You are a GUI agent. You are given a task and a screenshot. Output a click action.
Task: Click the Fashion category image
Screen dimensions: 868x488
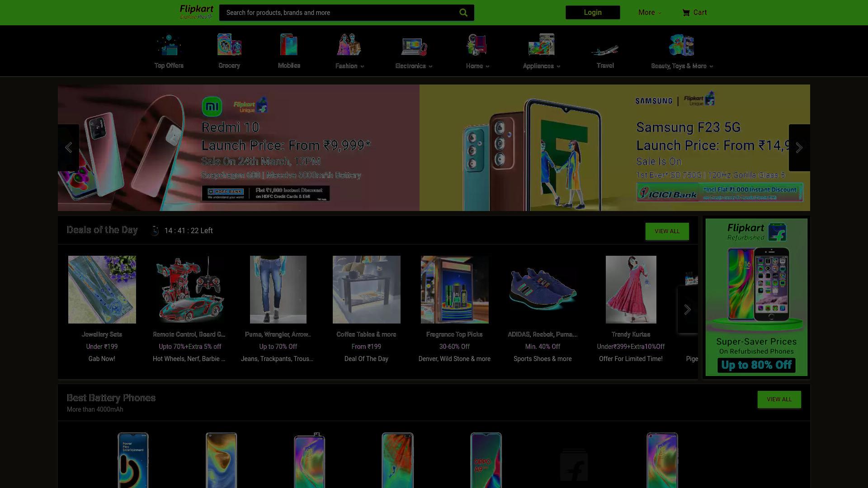click(x=349, y=45)
